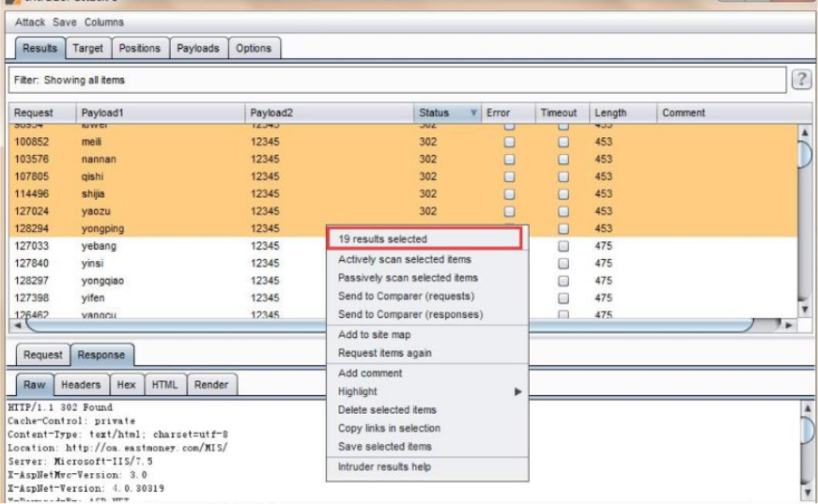Toggle Error checkbox in nannan row
The width and height of the screenshot is (818, 504).
(509, 159)
